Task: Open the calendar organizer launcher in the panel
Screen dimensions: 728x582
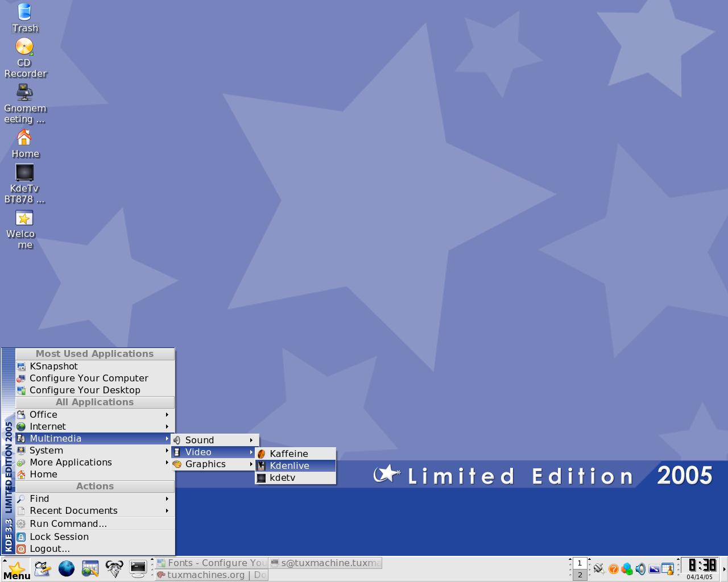Action: [x=90, y=568]
